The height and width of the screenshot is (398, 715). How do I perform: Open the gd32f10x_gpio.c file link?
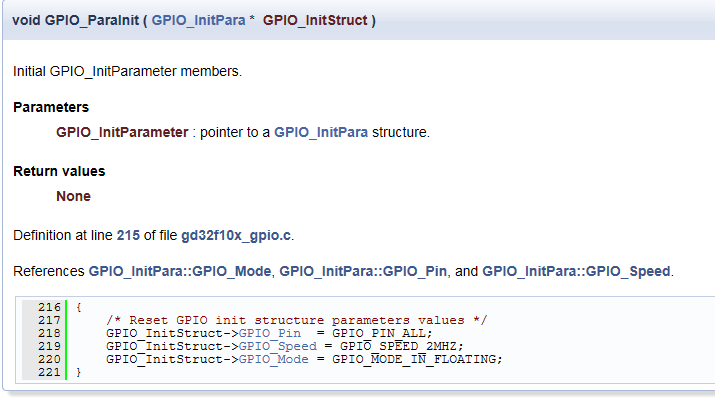(236, 236)
